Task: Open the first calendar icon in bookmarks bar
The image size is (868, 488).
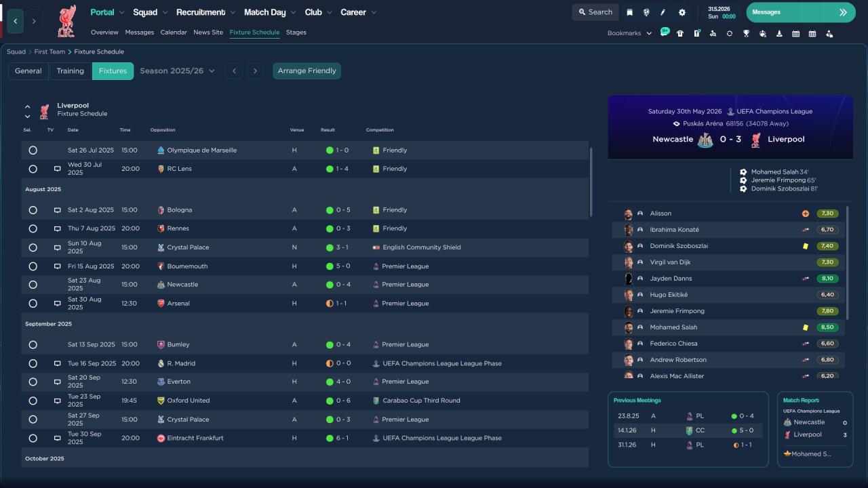Action: (x=795, y=33)
